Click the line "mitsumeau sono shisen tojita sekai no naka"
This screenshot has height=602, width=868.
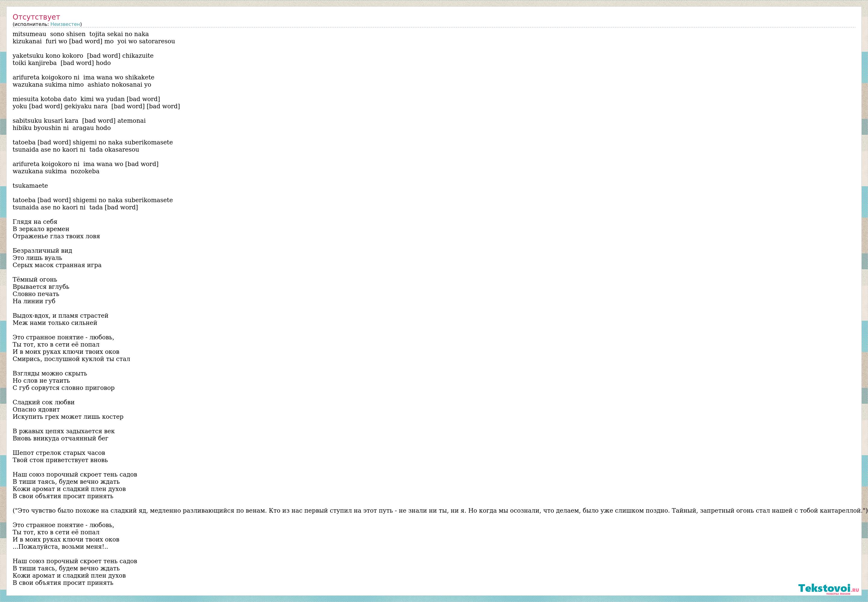pos(81,34)
